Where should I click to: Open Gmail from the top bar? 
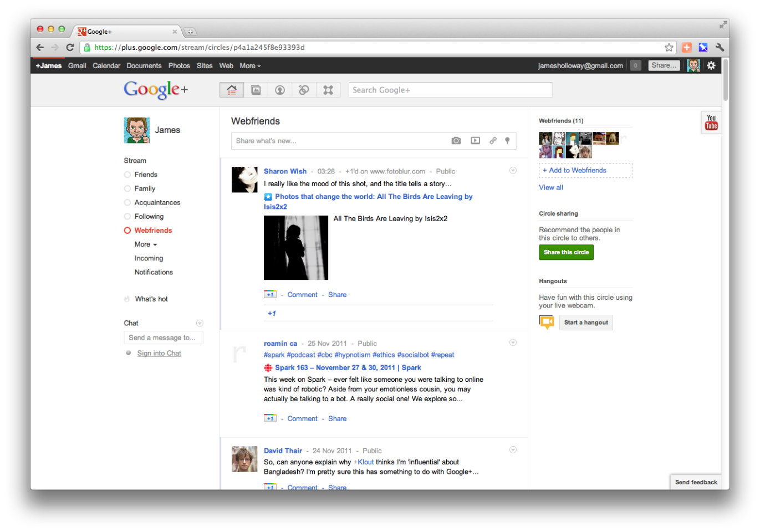pos(77,65)
